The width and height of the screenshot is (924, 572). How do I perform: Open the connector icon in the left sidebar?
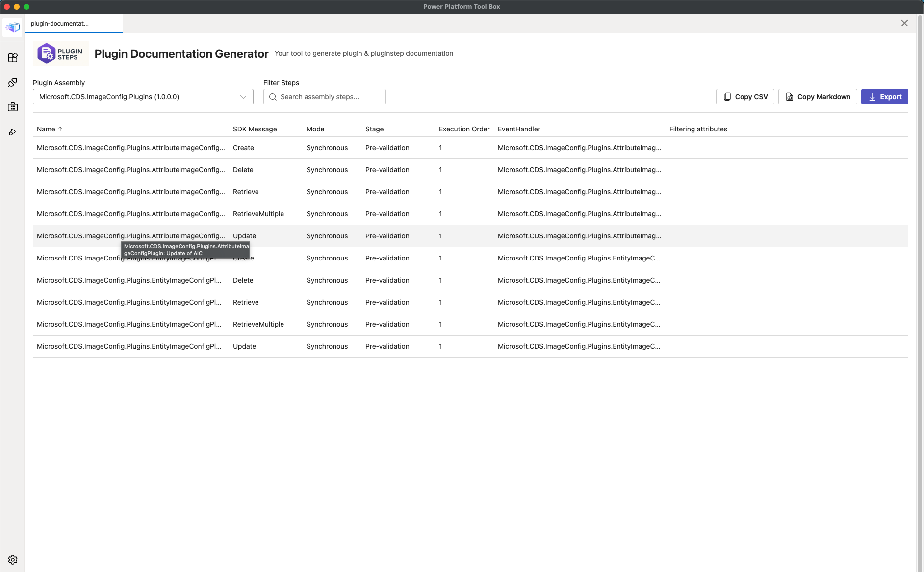click(12, 82)
